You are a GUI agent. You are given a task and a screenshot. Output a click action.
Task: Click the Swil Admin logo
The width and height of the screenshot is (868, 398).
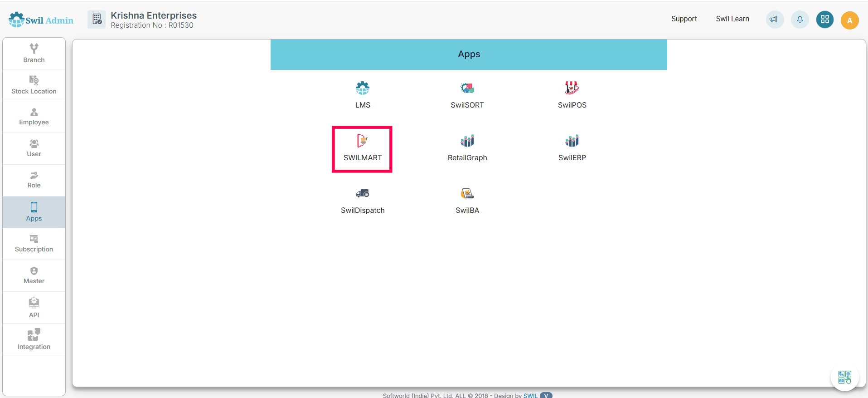point(41,20)
